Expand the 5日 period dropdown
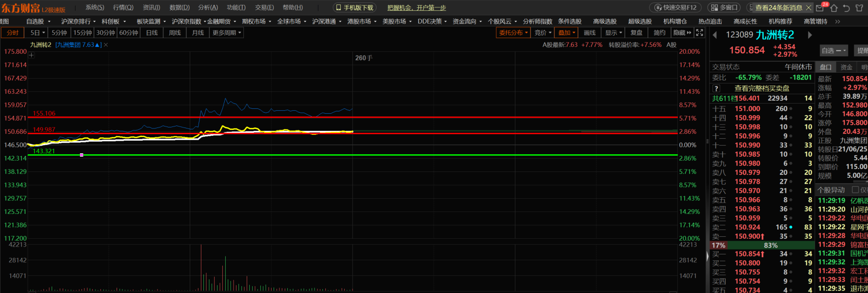Image resolution: width=868 pixels, height=293 pixels. click(38, 33)
